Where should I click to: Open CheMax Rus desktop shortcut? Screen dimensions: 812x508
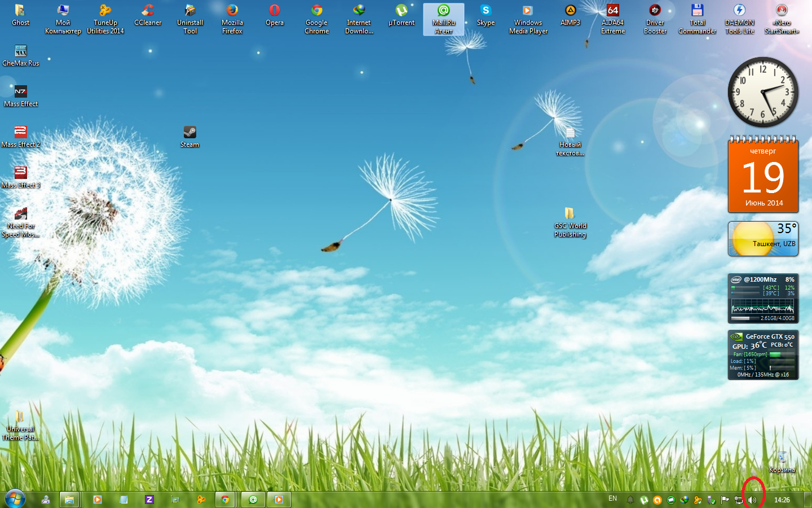pyautogui.click(x=21, y=56)
